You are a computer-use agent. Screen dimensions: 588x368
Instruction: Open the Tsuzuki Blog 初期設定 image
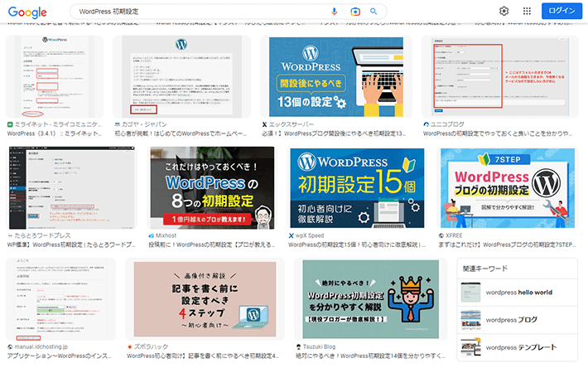pyautogui.click(x=370, y=299)
